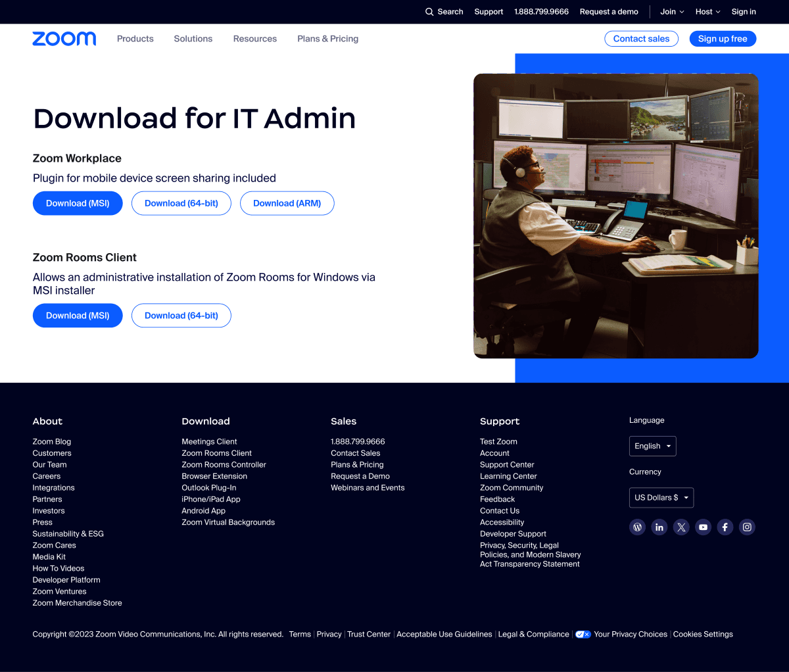The width and height of the screenshot is (789, 672).
Task: Open Acceptable Use Guidelines link
Action: point(444,635)
